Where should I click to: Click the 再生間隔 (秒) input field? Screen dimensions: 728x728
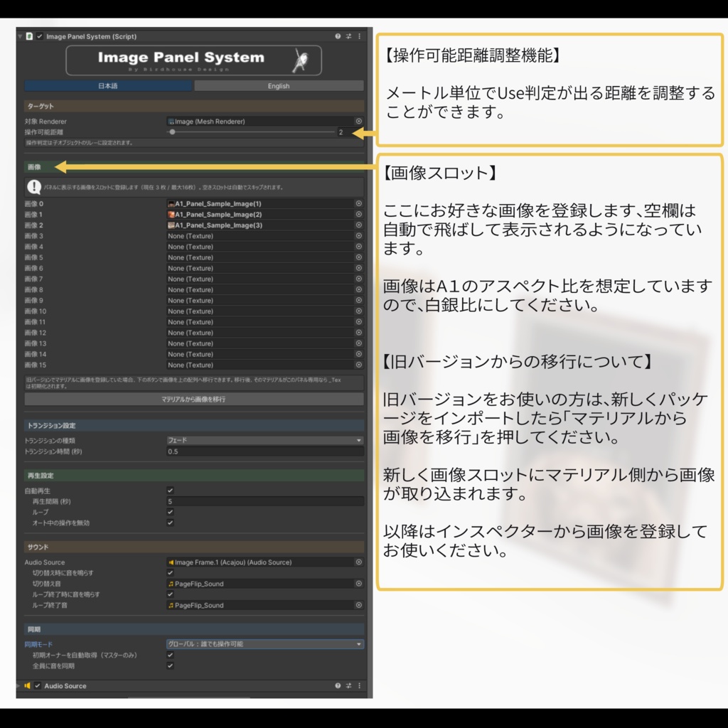[265, 501]
